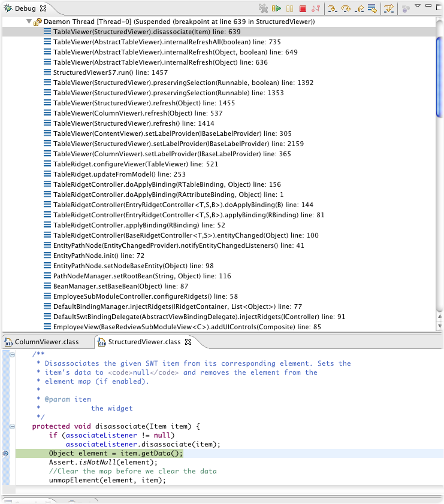Viewport: 444px width, 504px height.
Task: Minimize the Debug view
Action: [x=428, y=6]
